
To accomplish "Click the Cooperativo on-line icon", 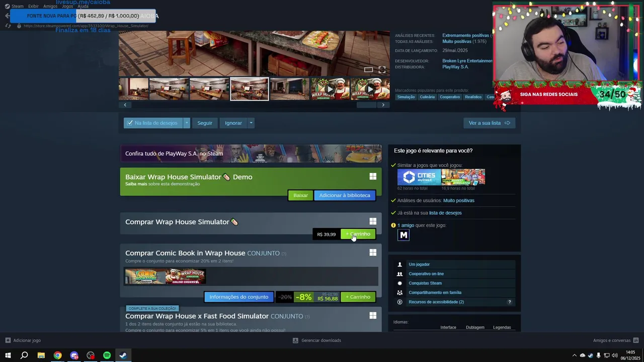I will pos(400,274).
